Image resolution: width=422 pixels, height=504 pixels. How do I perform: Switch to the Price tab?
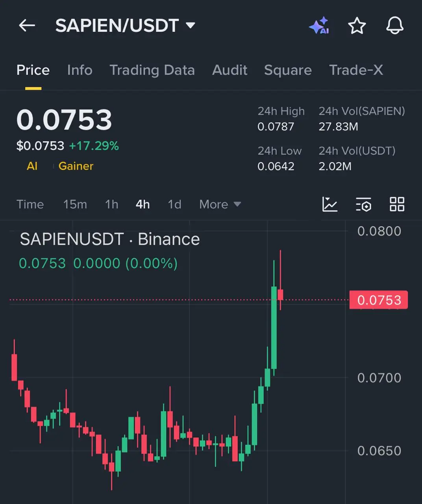click(x=33, y=70)
